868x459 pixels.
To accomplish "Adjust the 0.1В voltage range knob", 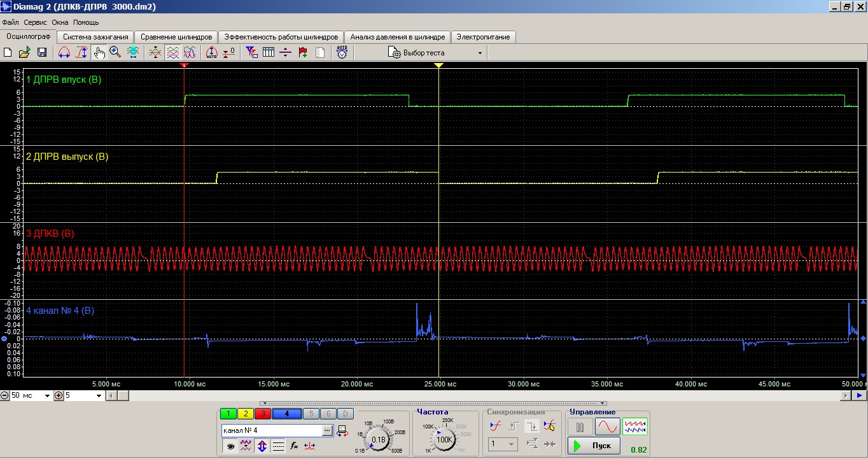I will (x=378, y=439).
